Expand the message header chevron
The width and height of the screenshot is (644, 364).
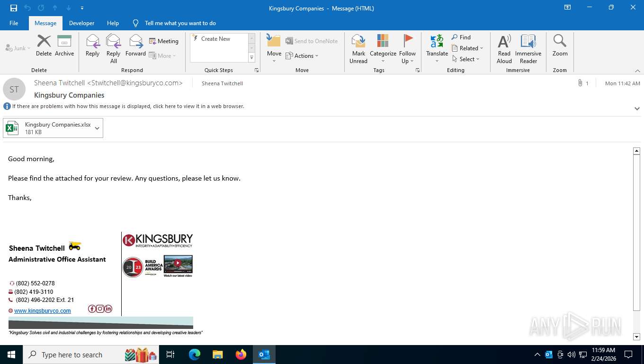pyautogui.click(x=637, y=109)
